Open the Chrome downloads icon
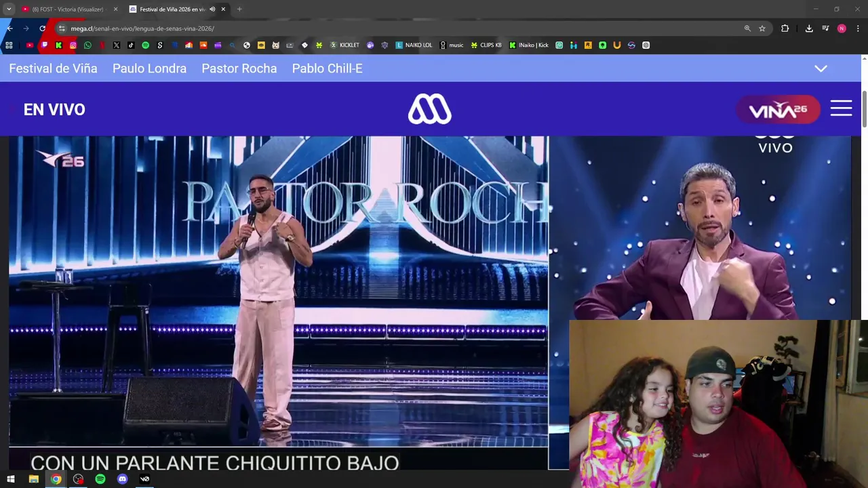The height and width of the screenshot is (488, 868). [809, 28]
